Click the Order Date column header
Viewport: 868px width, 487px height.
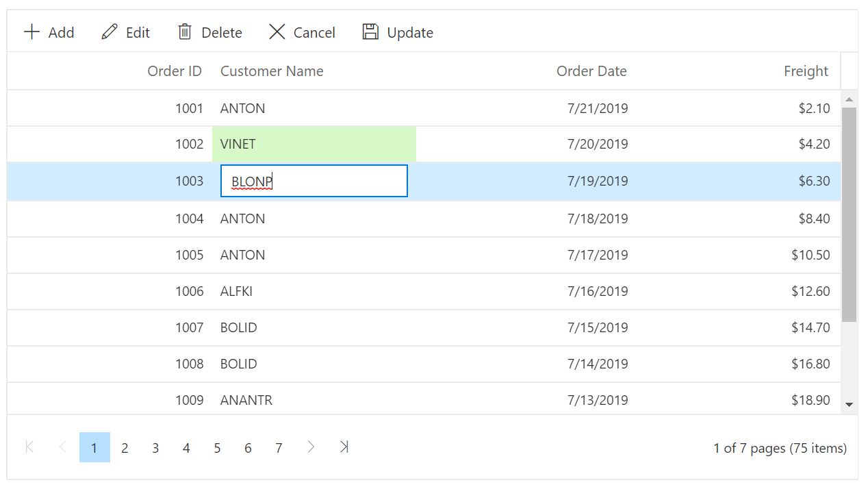591,71
